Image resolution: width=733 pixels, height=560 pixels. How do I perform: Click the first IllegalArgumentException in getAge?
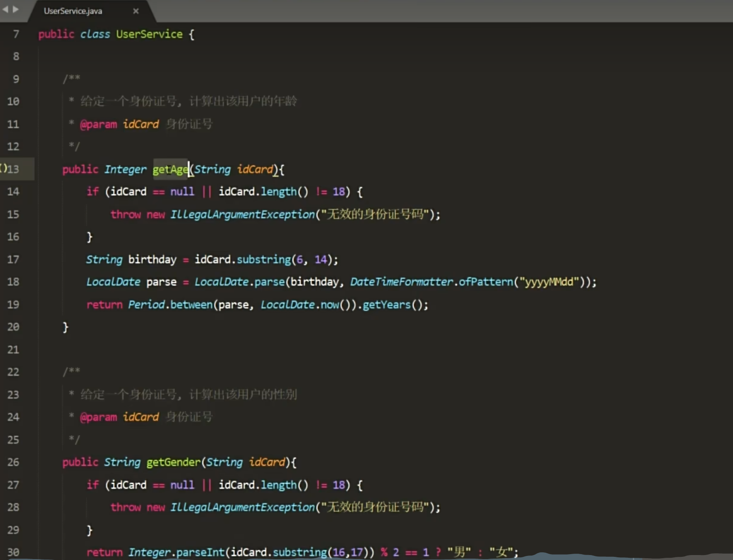[242, 214]
